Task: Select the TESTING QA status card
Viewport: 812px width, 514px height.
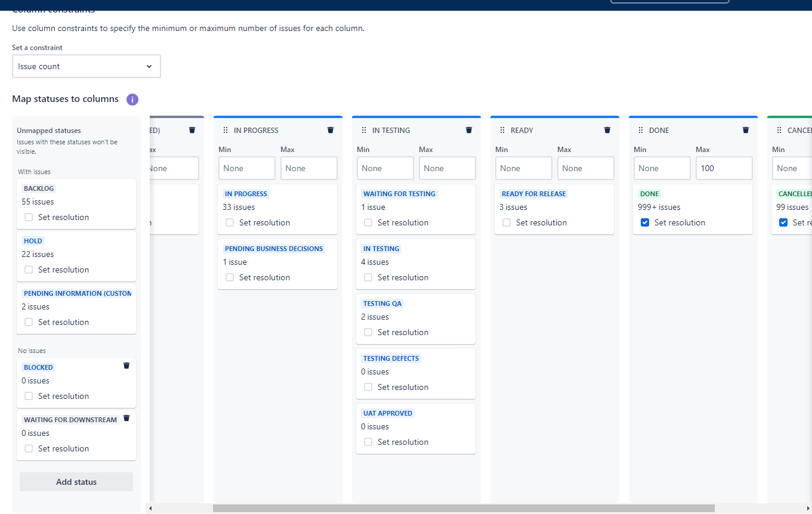Action: [415, 318]
